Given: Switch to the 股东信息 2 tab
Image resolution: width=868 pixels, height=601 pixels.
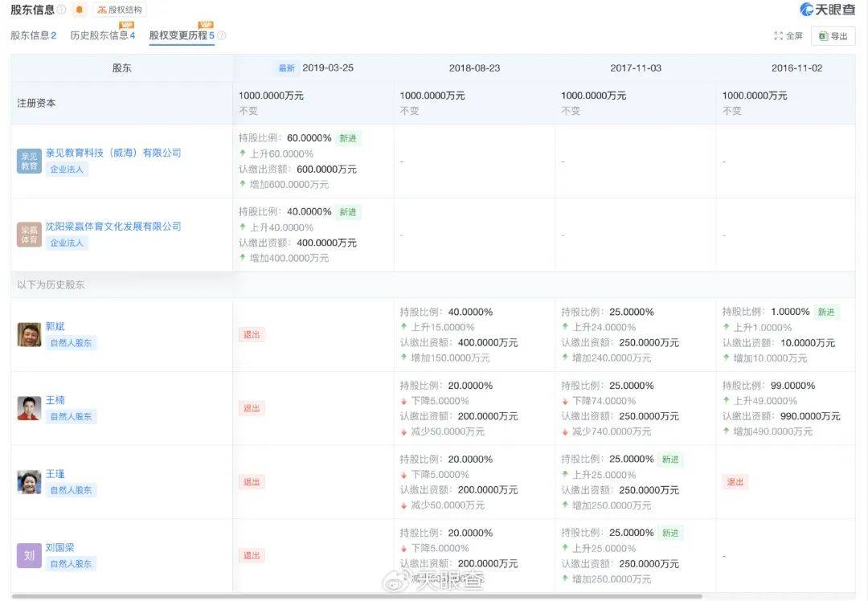Looking at the screenshot, I should click(x=34, y=35).
